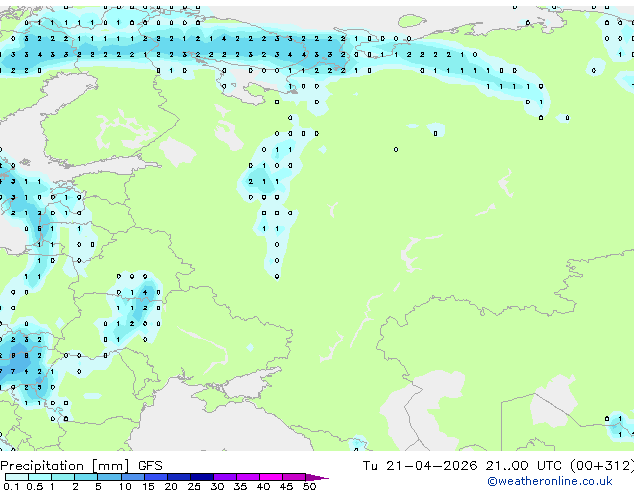Pick the 10–15 mm legend swatch
Screen dimensions: 634x490
(x=132, y=477)
